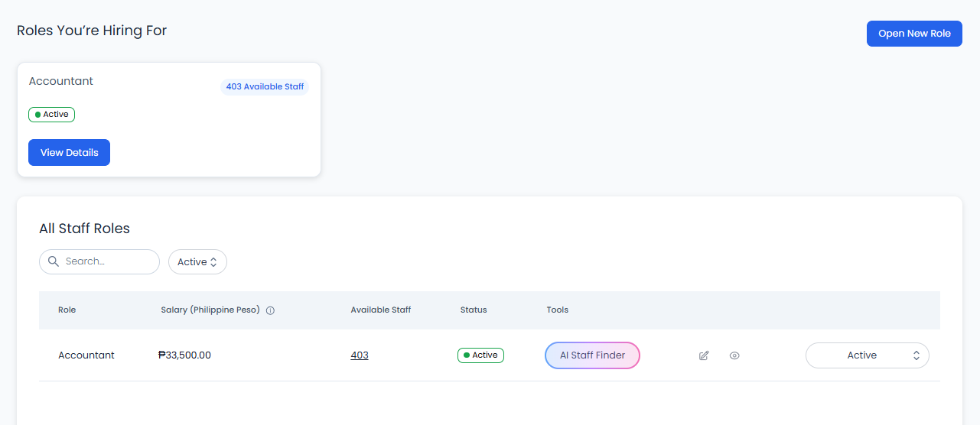Click the Open New Role button
Image resolution: width=980 pixels, height=425 pixels.
click(913, 34)
